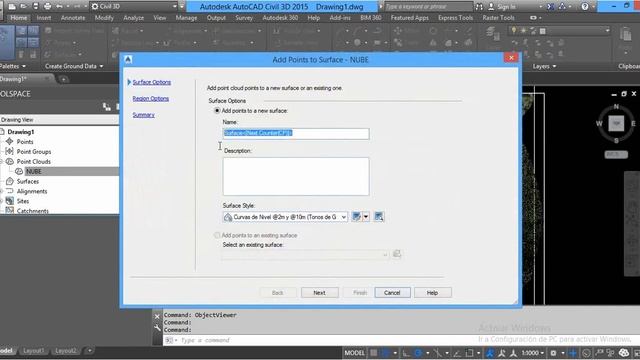This screenshot has width=640, height=360.
Task: Click the New drawing icon in quick access toolbar
Action: (x=12, y=7)
